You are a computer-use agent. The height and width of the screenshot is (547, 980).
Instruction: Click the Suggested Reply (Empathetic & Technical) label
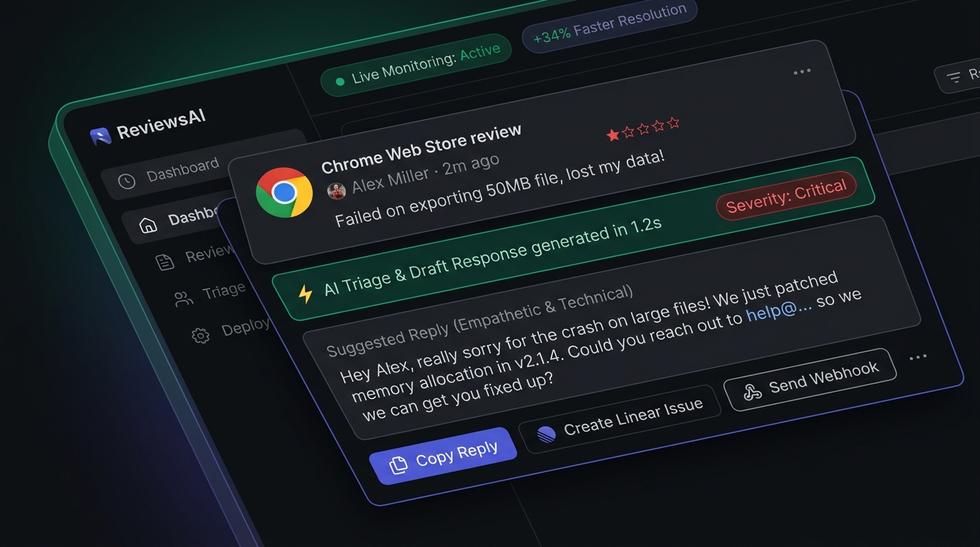click(480, 321)
